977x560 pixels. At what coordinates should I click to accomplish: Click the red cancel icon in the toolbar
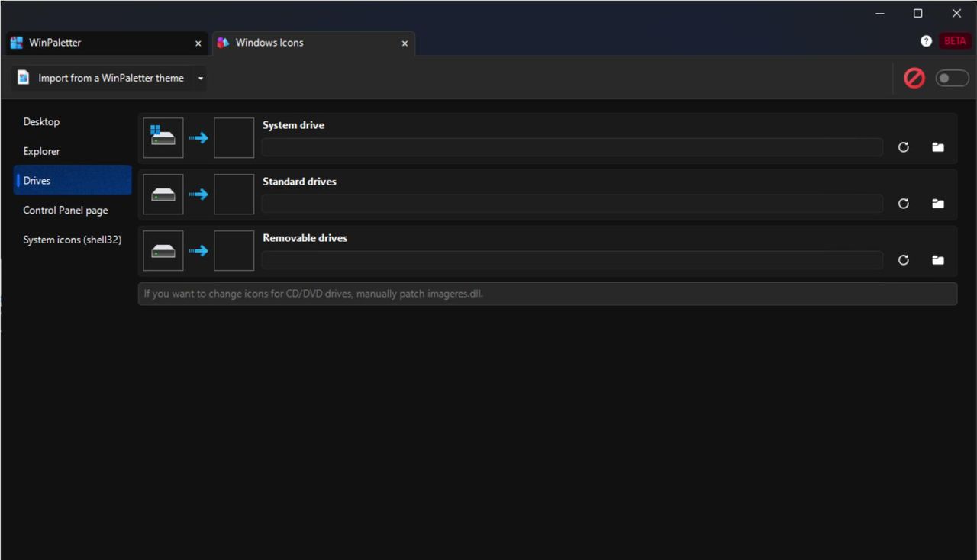pos(914,78)
